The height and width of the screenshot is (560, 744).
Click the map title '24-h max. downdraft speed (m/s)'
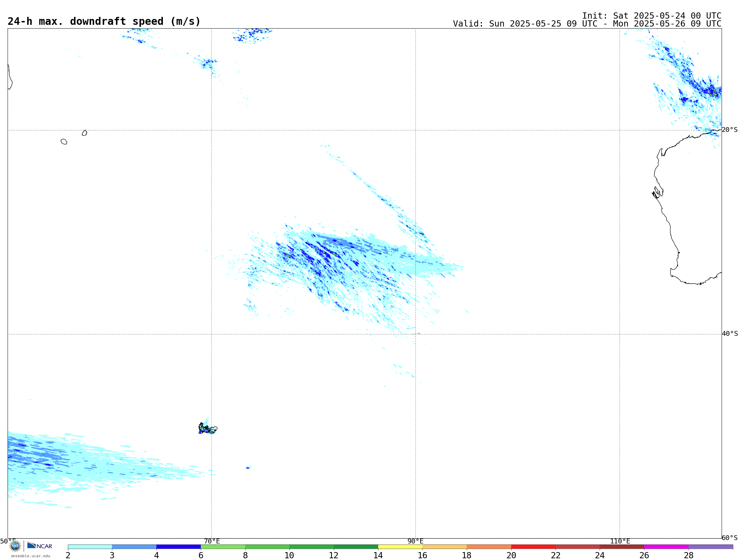click(x=104, y=21)
